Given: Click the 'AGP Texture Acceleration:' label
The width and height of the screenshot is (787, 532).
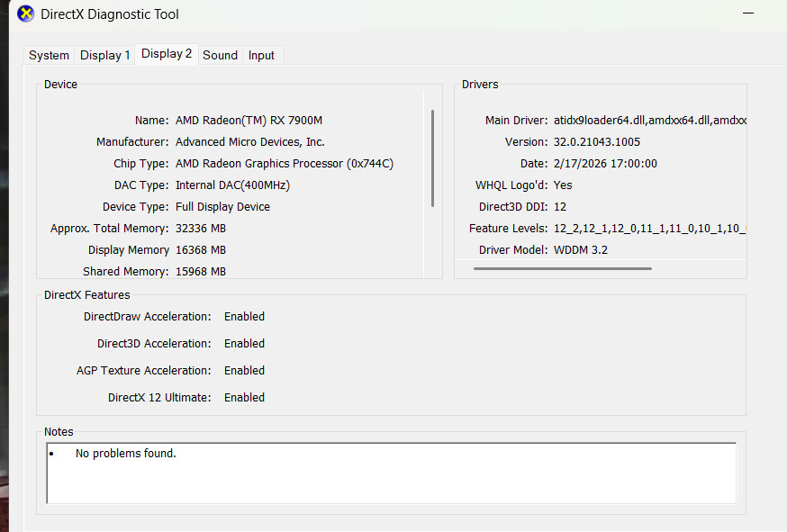Looking at the screenshot, I should [143, 370].
